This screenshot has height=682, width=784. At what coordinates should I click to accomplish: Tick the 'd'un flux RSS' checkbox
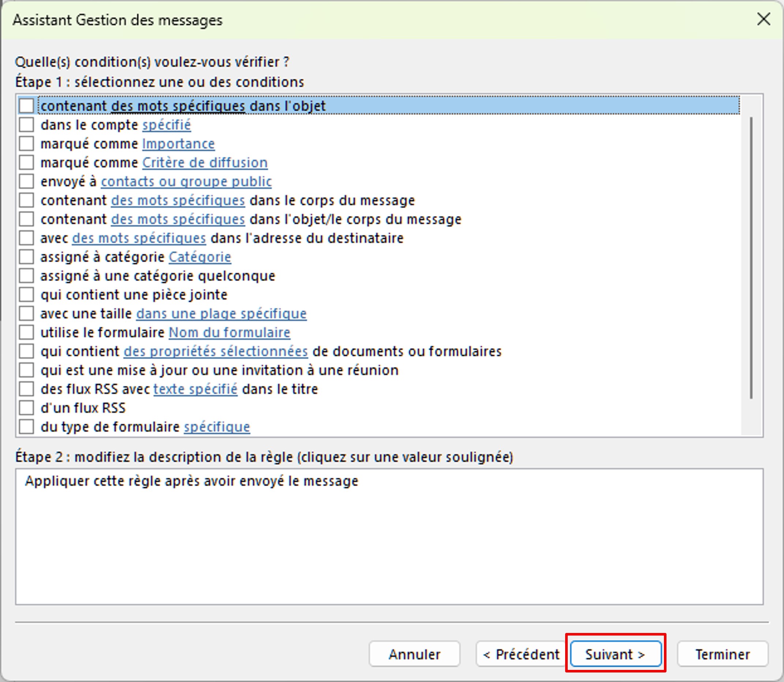(x=26, y=407)
